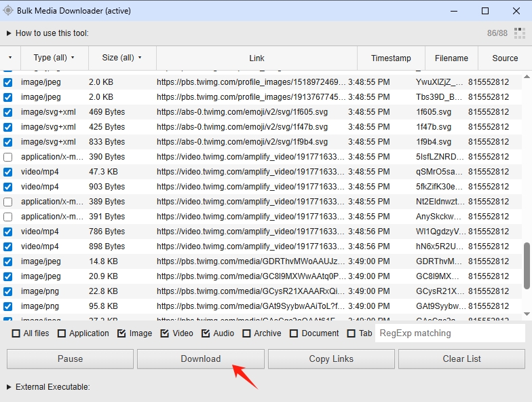Disable the Video filter checkbox

(164, 333)
